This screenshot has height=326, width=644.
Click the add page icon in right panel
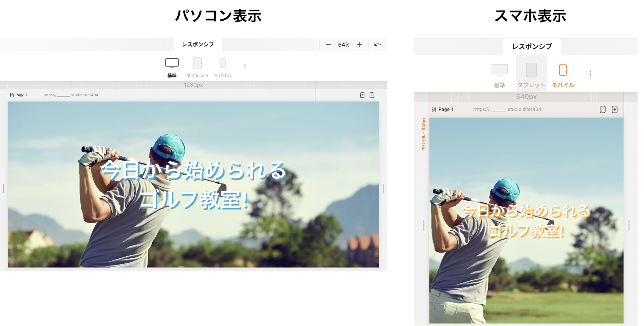coord(615,109)
